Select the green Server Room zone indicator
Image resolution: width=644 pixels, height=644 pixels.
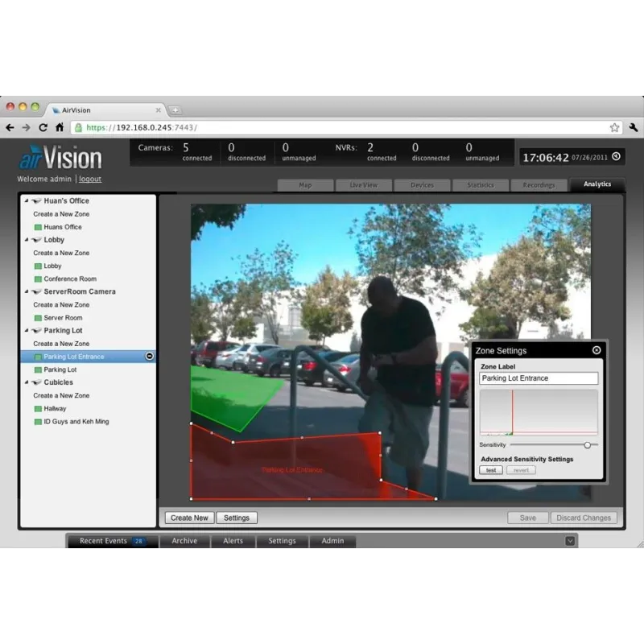[x=37, y=318]
